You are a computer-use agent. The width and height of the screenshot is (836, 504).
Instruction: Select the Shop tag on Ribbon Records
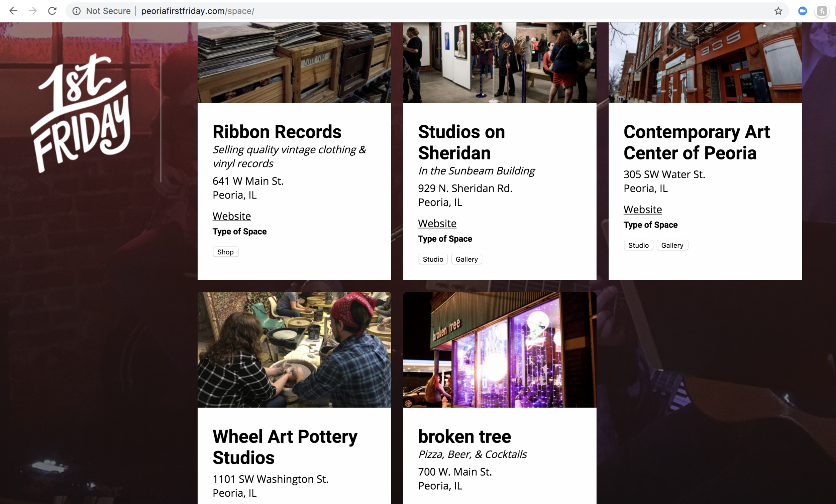point(225,252)
